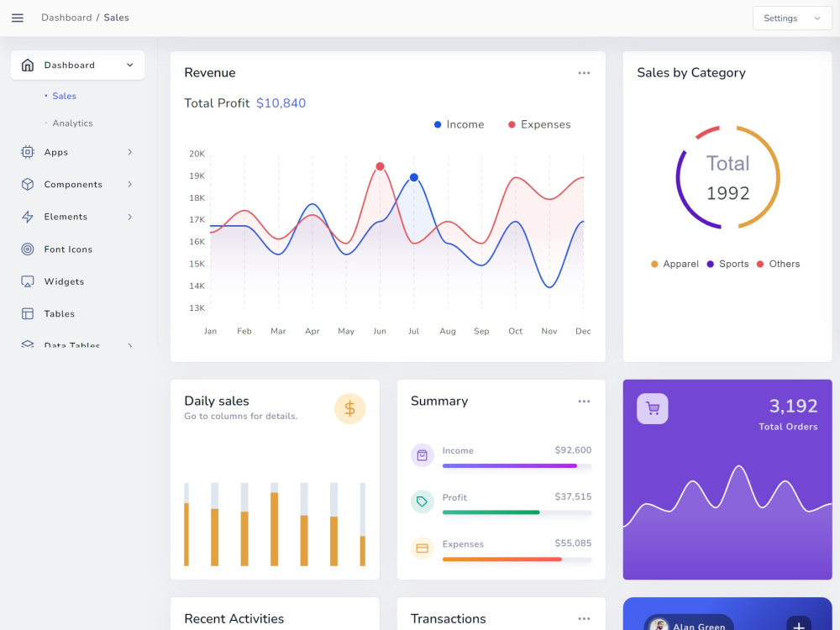The image size is (840, 630).
Task: Click the Apps chip icon
Action: tap(28, 152)
